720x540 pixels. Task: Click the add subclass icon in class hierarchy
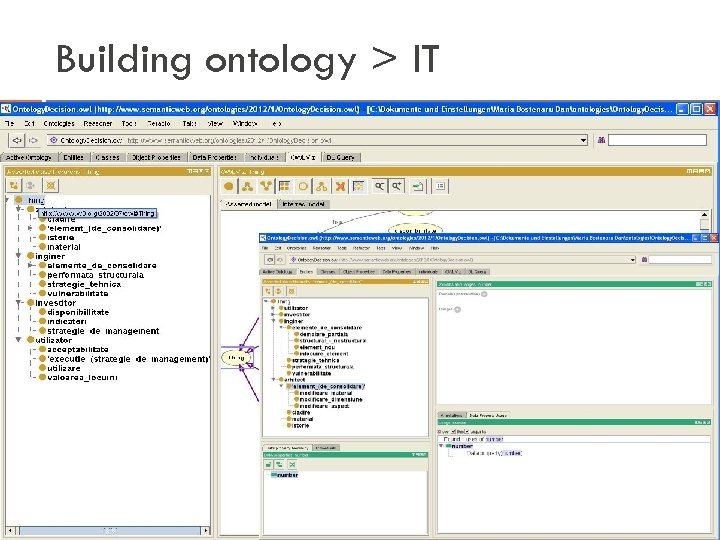14,186
